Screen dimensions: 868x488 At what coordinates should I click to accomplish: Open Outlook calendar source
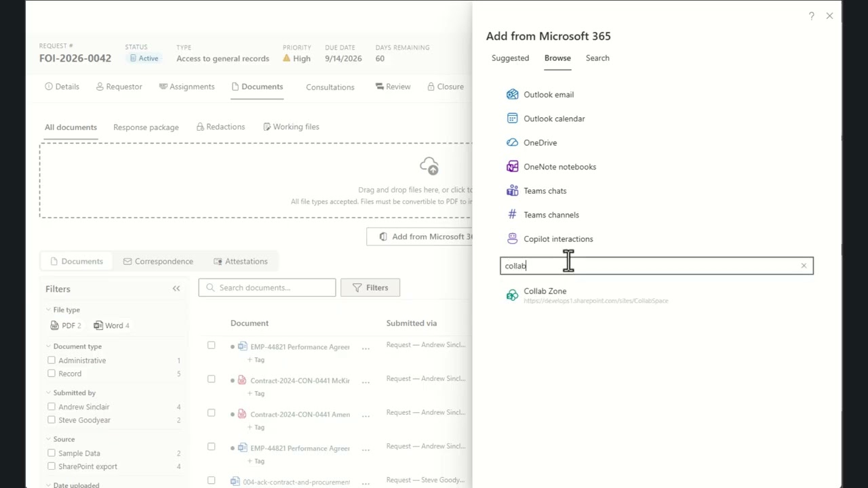tap(545, 119)
